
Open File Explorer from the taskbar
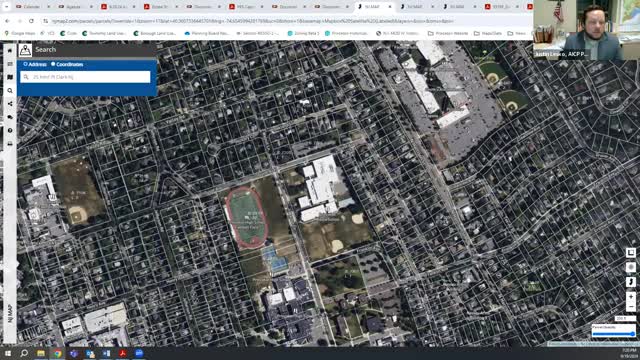click(41, 353)
